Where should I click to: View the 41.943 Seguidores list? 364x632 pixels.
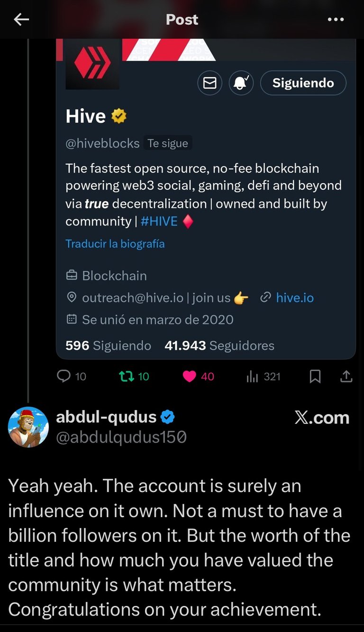[219, 345]
